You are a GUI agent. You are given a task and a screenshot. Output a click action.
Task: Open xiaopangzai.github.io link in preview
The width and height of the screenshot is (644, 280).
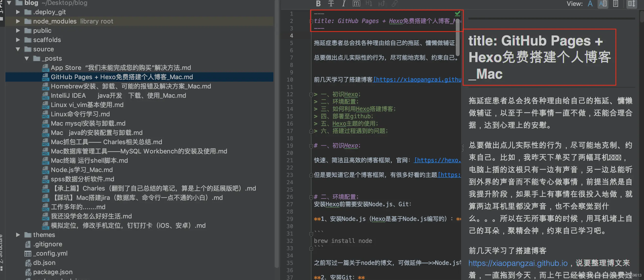tap(518, 263)
